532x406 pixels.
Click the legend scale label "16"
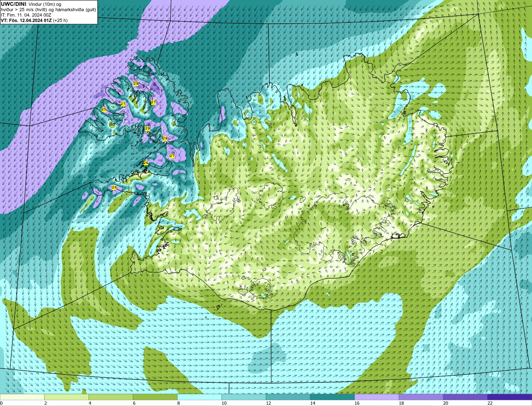point(357,403)
